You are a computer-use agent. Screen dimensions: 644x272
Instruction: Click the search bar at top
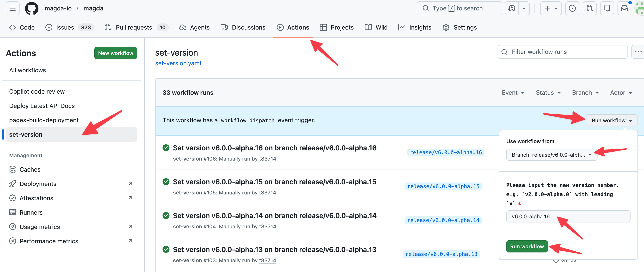459,8
